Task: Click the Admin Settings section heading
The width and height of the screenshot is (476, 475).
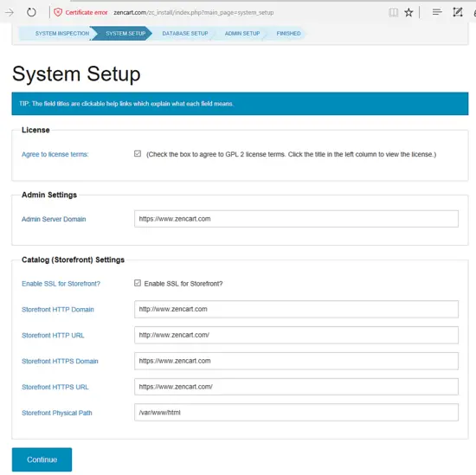Action: 49,195
